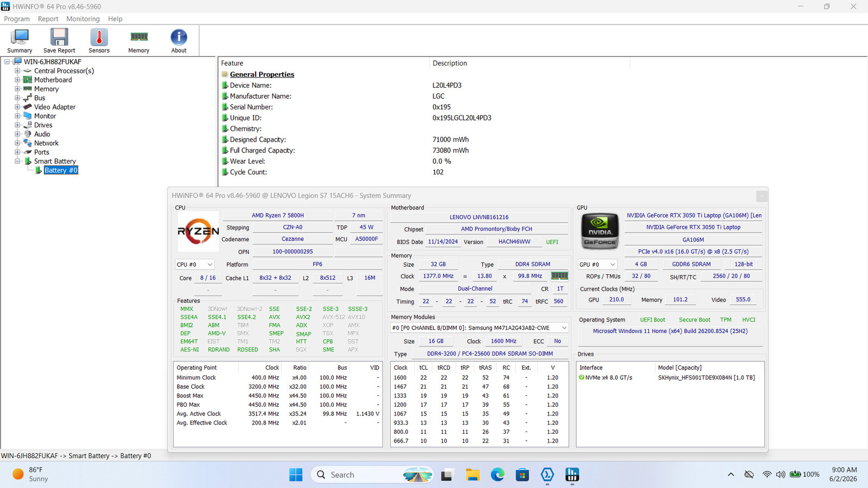Show hidden tray icons chevron
Image resolution: width=868 pixels, height=488 pixels.
click(x=731, y=474)
